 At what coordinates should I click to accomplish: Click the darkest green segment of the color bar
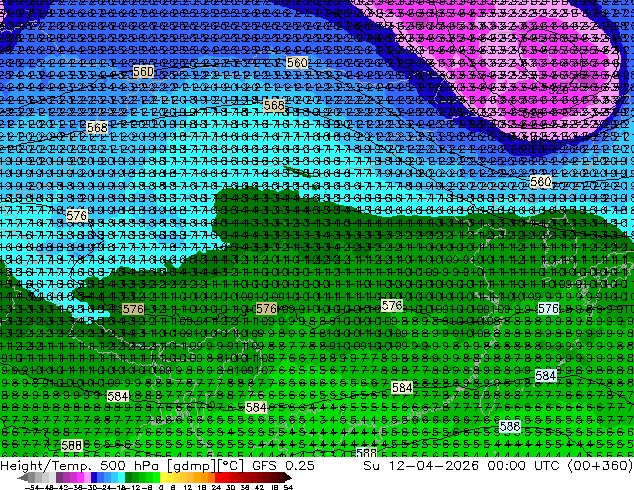click(x=129, y=478)
